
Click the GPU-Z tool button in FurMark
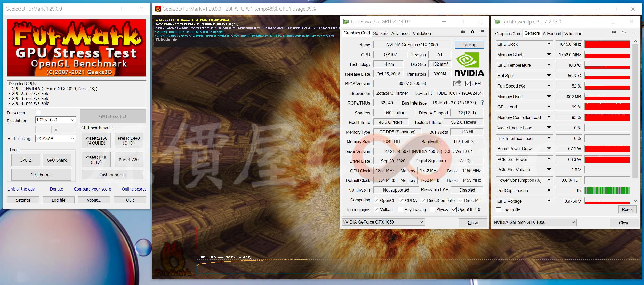[x=26, y=160]
